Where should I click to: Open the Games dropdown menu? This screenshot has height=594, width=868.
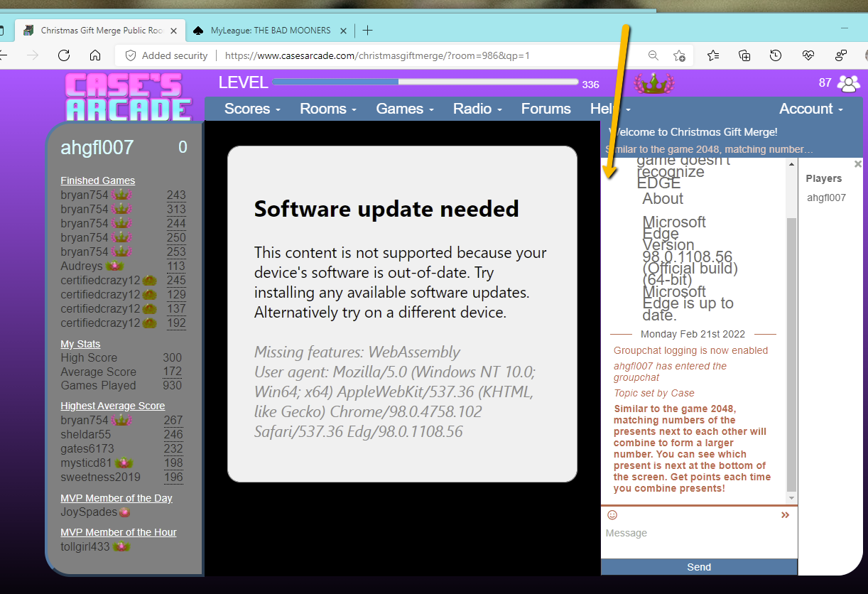pos(405,109)
